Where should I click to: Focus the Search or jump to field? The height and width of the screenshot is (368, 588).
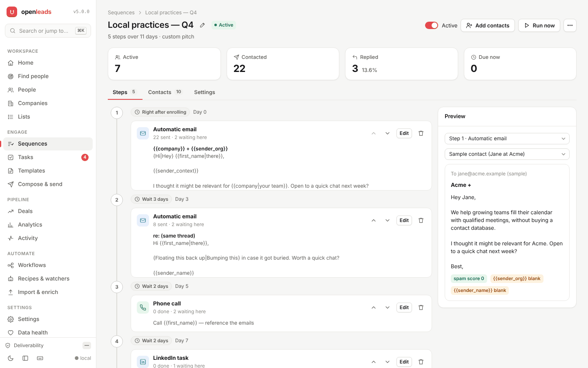point(48,31)
